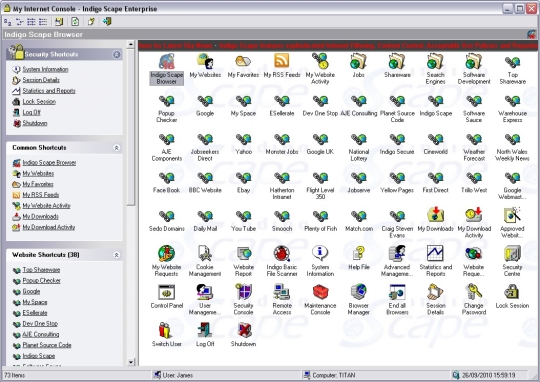Screen dimensions: 540x382
Task: Collapse the Website Shortcuts (38) panel
Action: (116, 255)
